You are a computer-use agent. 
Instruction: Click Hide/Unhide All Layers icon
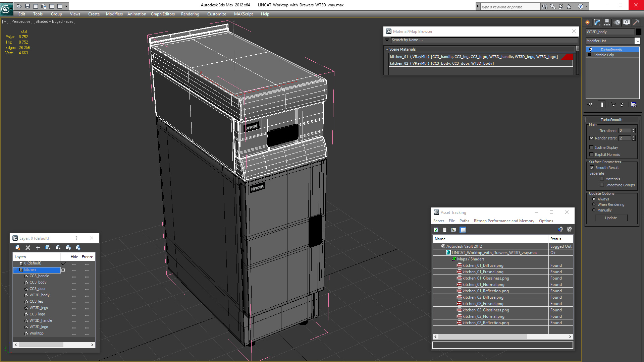point(68,248)
